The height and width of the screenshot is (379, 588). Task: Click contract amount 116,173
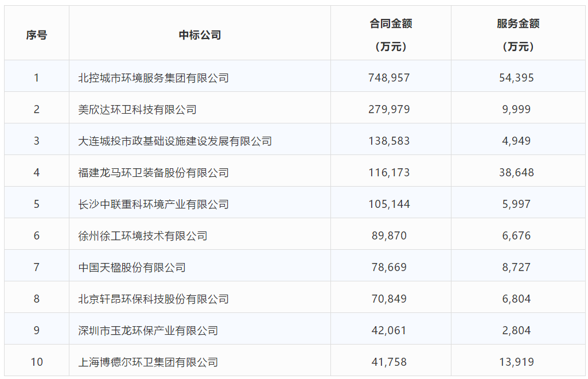[x=390, y=173]
